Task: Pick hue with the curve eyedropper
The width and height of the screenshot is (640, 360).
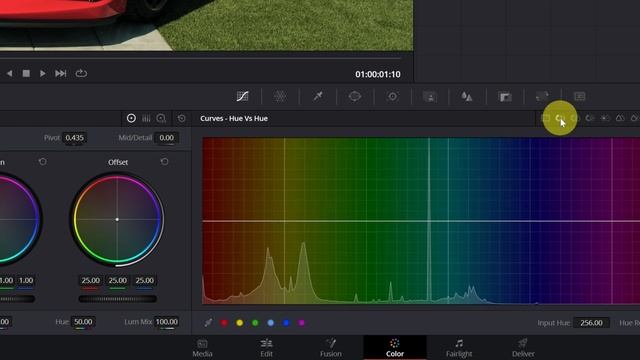Action: (x=208, y=322)
